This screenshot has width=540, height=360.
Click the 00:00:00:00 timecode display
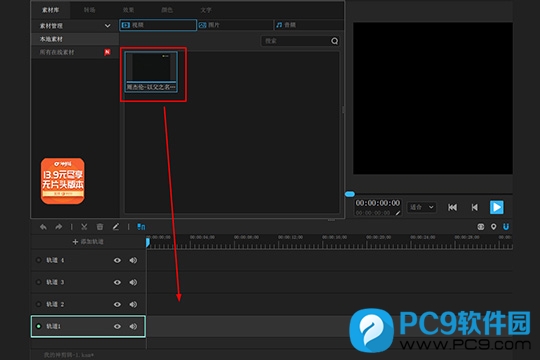378,203
